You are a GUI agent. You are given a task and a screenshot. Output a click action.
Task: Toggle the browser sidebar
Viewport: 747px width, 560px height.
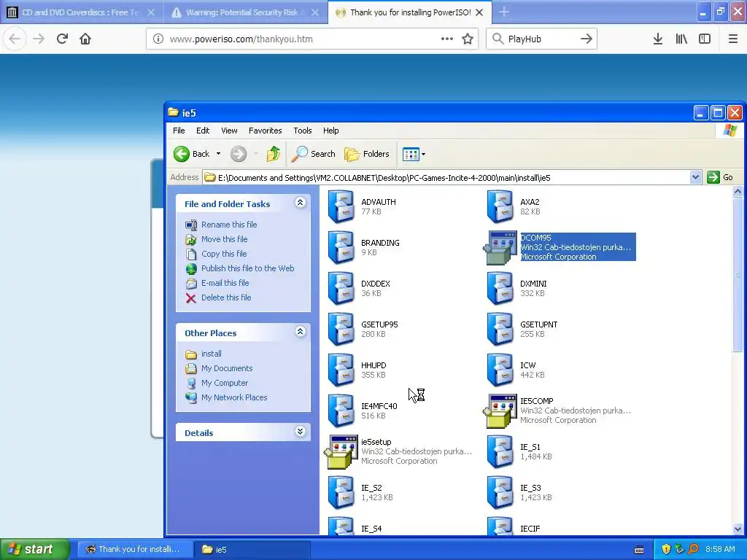pos(705,39)
